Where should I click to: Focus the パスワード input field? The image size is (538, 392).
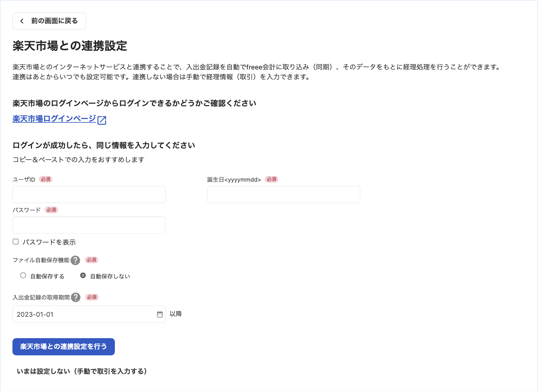coord(89,225)
